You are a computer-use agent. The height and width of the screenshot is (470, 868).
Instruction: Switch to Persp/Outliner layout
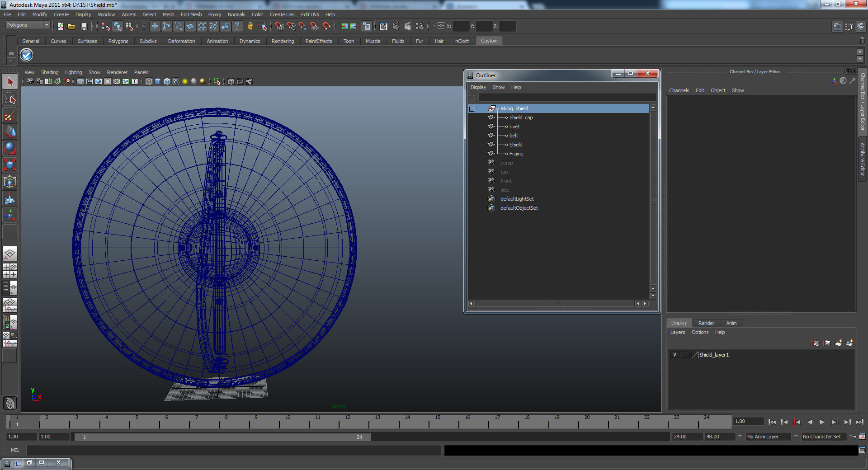[x=10, y=287]
